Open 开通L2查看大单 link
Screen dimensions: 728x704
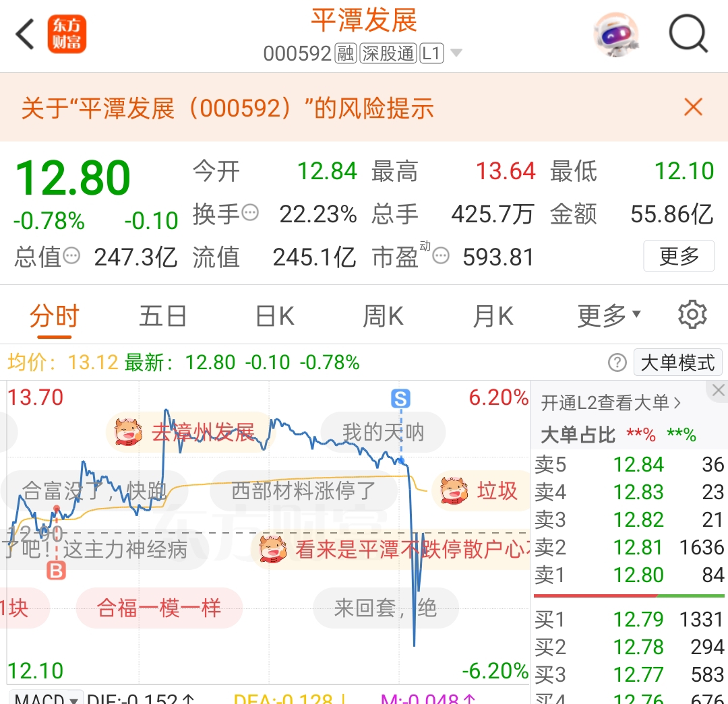coord(611,403)
